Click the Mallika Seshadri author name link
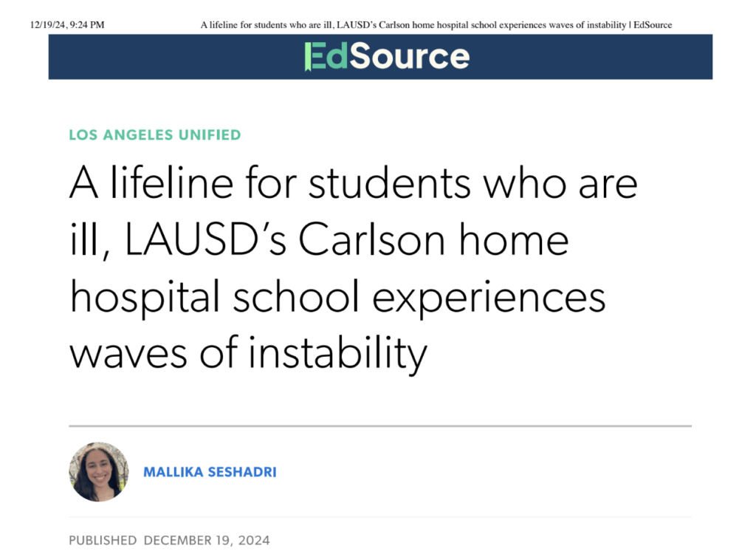 (210, 472)
